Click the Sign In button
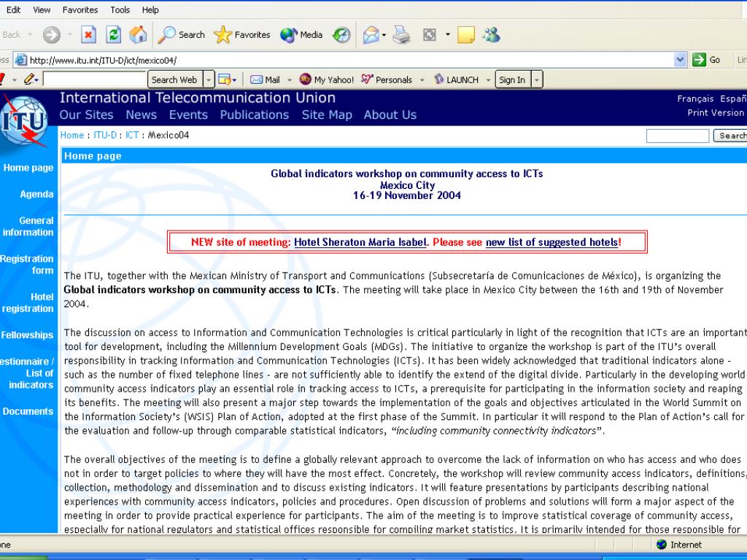The width and height of the screenshot is (747, 560). (x=512, y=79)
